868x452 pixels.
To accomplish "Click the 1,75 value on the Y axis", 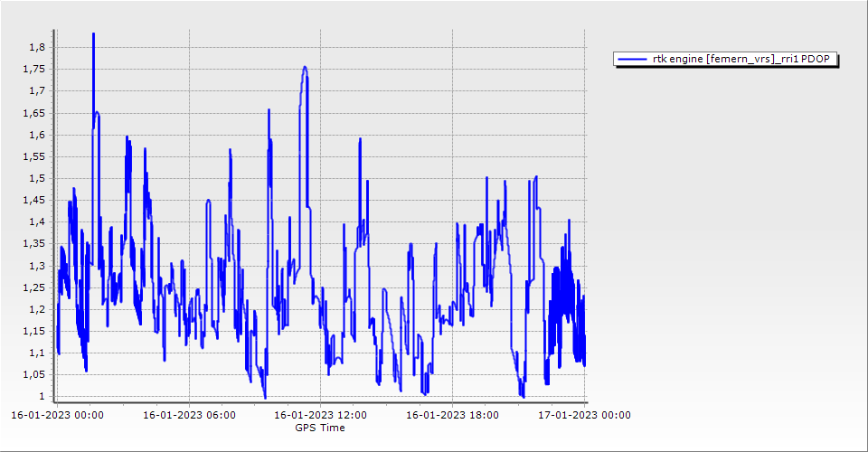I will pyautogui.click(x=34, y=69).
